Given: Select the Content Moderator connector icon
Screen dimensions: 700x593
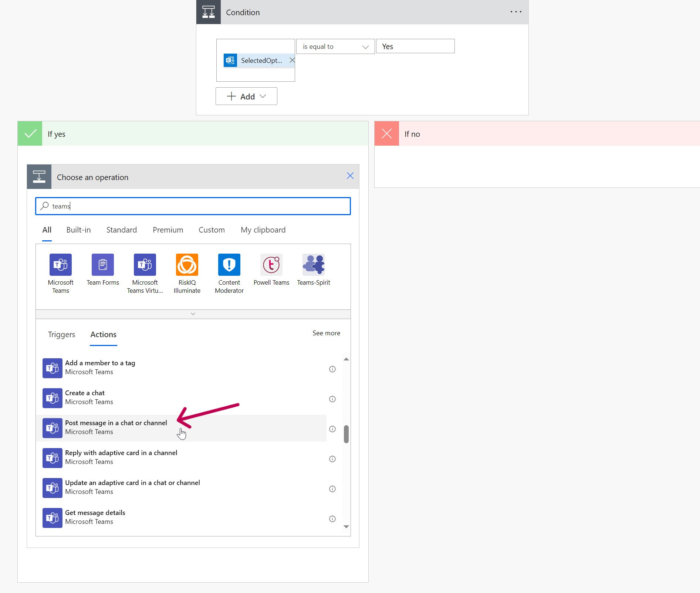Looking at the screenshot, I should pyautogui.click(x=229, y=265).
